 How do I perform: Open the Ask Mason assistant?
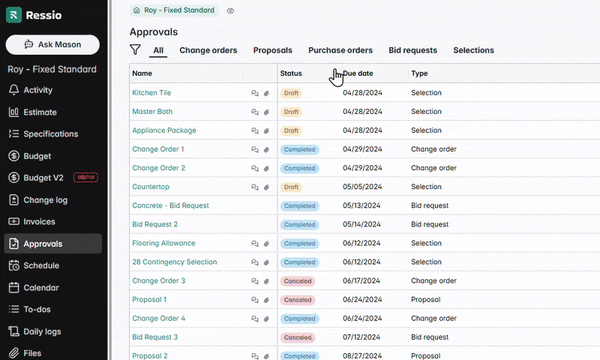click(x=53, y=44)
